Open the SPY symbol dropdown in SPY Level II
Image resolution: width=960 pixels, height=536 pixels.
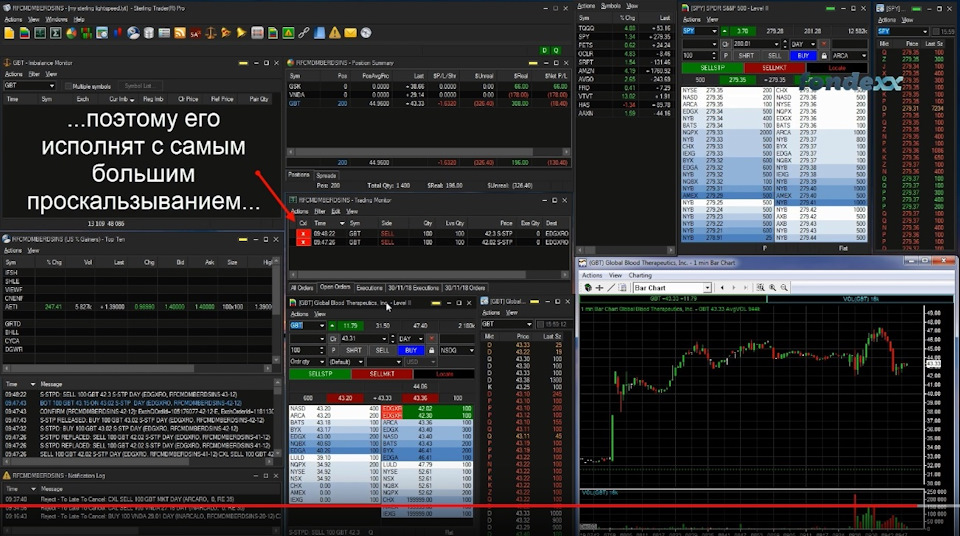(714, 31)
